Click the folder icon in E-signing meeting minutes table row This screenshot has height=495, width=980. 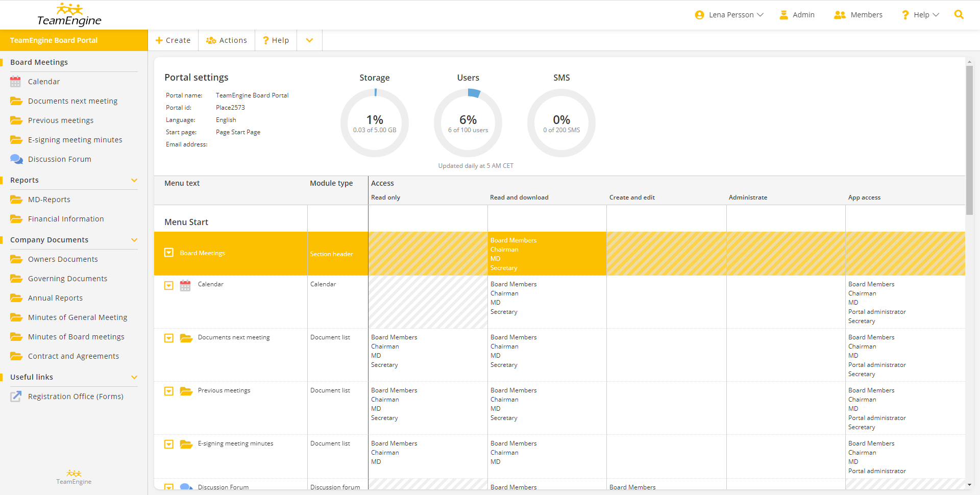(186, 444)
